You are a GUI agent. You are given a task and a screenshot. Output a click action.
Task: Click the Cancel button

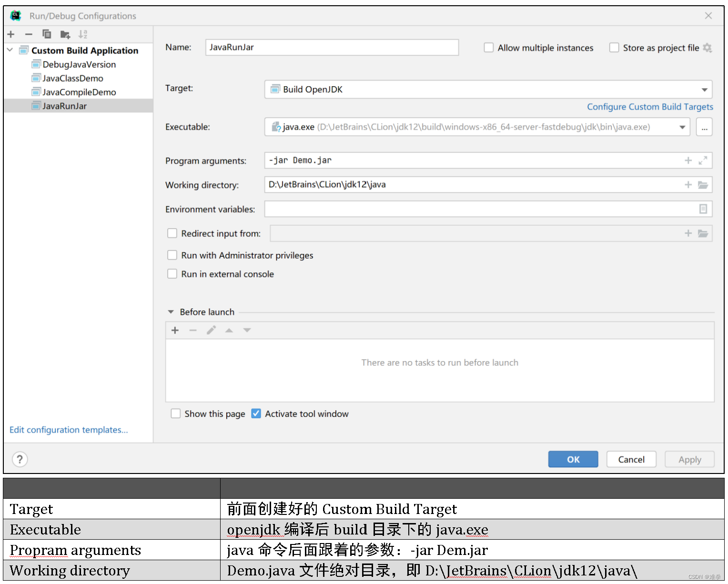(x=631, y=459)
